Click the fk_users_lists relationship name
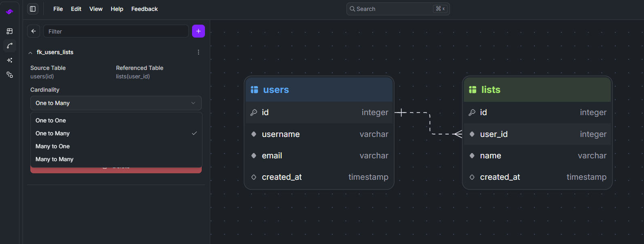644x244 pixels. [x=55, y=52]
